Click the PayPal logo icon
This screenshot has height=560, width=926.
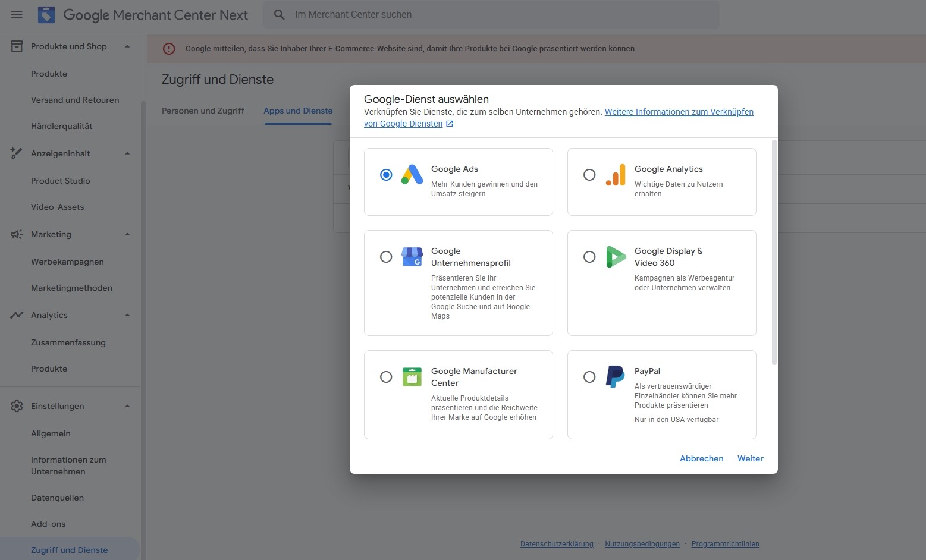pyautogui.click(x=616, y=377)
